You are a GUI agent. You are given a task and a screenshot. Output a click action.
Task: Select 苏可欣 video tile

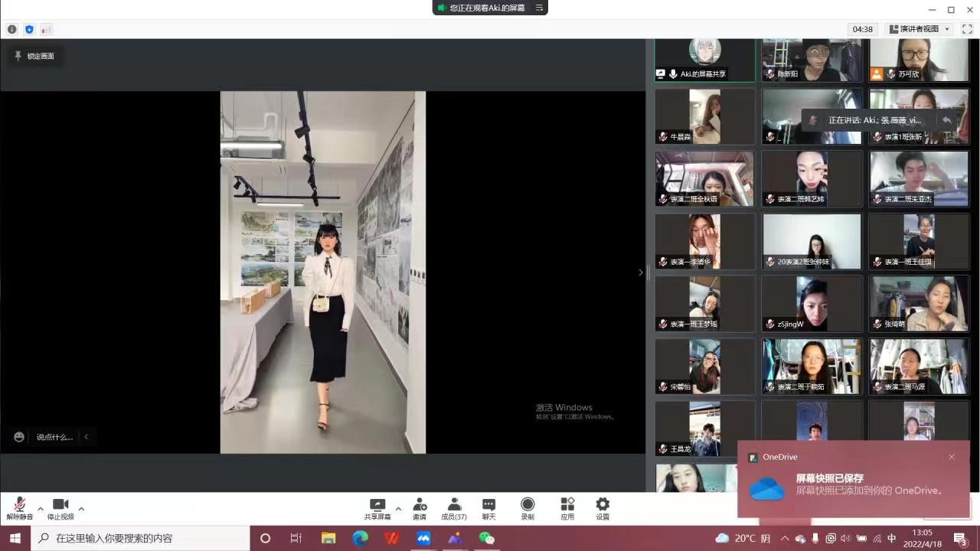pos(919,60)
